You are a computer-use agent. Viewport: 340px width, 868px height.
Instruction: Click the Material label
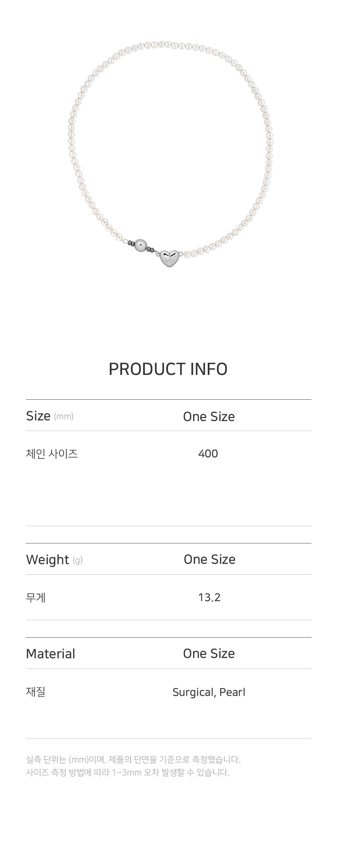[x=51, y=654]
